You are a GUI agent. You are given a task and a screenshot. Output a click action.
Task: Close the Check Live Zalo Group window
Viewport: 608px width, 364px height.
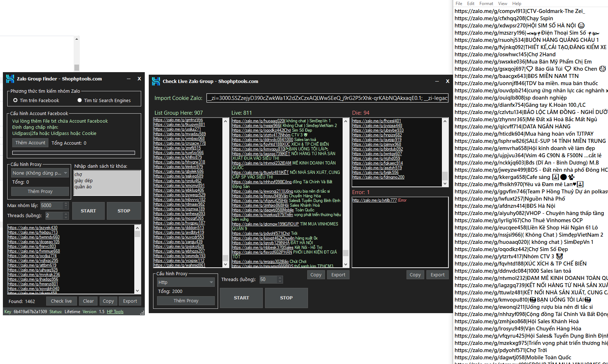coord(447,81)
